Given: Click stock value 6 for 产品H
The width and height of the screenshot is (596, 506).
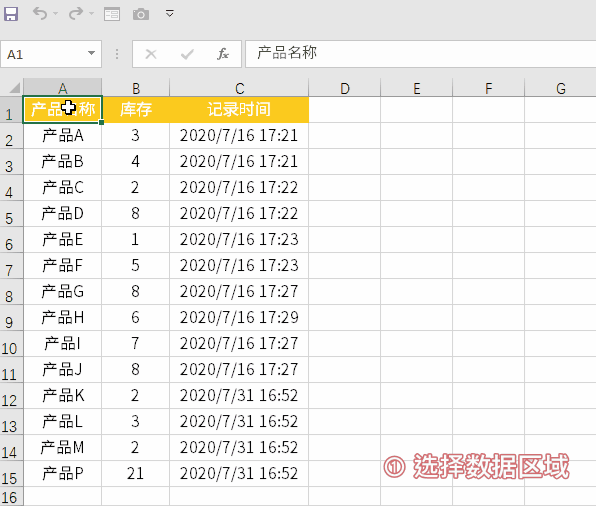Looking at the screenshot, I should (x=136, y=318).
